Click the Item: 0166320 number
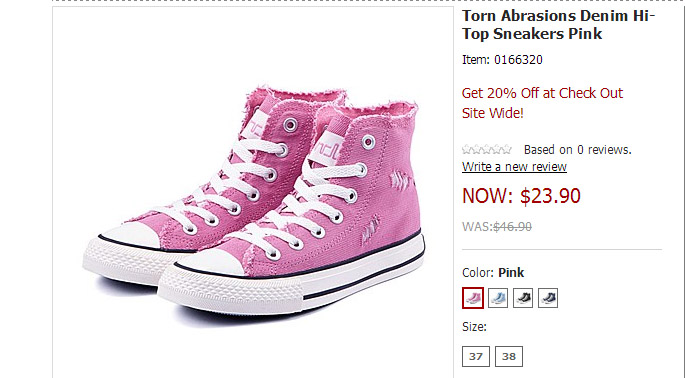 (502, 60)
